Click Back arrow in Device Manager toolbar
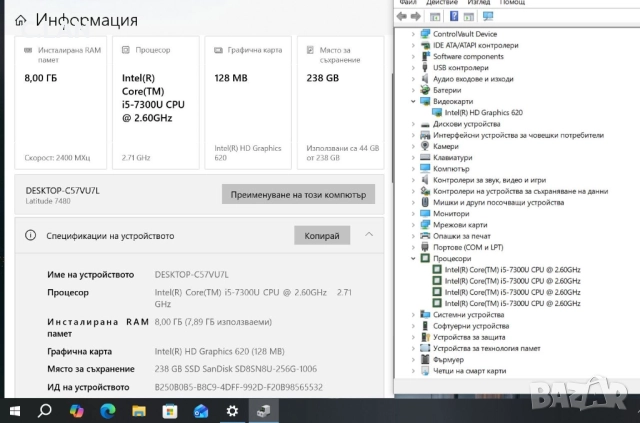Screen dimensions: 640x423 (402, 16)
